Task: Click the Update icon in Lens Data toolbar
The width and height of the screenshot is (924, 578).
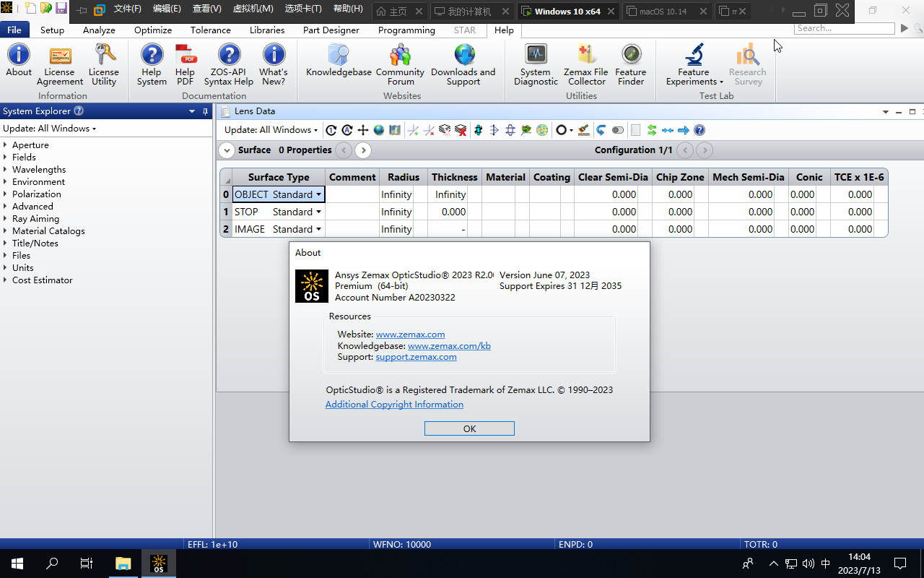Action: coord(331,130)
